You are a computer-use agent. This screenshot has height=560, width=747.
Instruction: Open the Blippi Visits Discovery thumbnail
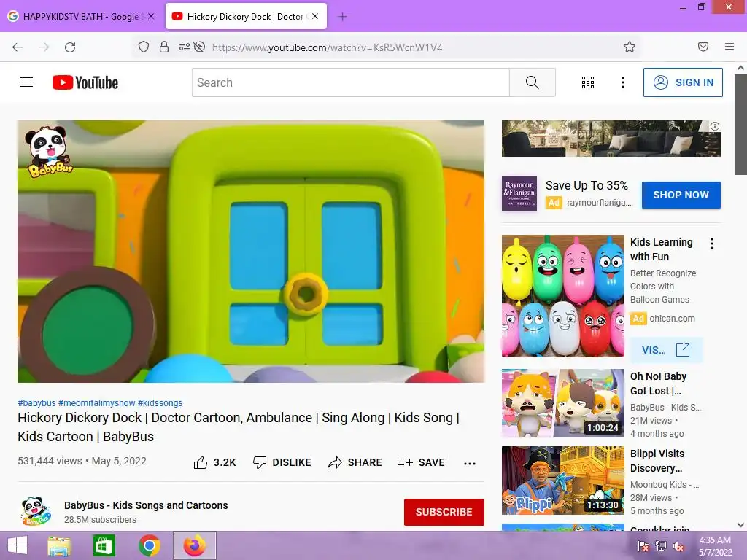pyautogui.click(x=562, y=480)
